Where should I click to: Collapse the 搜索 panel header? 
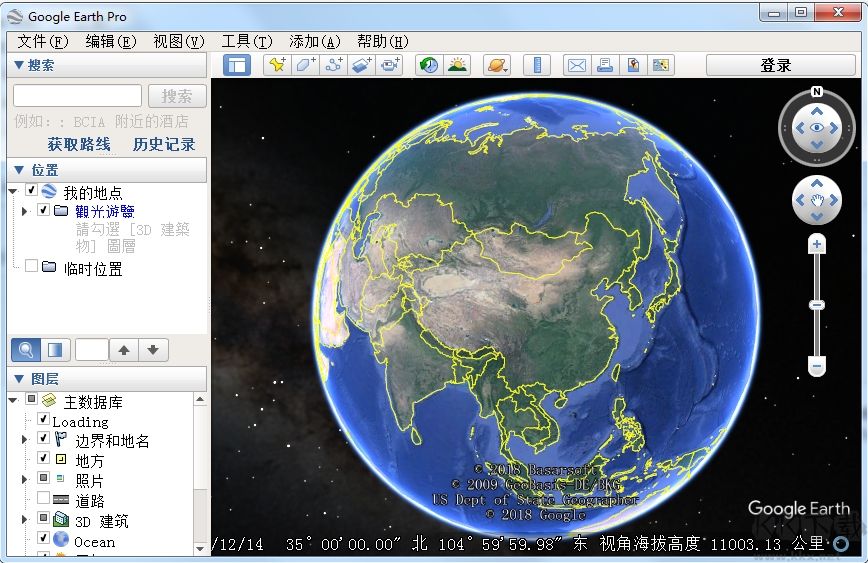18,65
